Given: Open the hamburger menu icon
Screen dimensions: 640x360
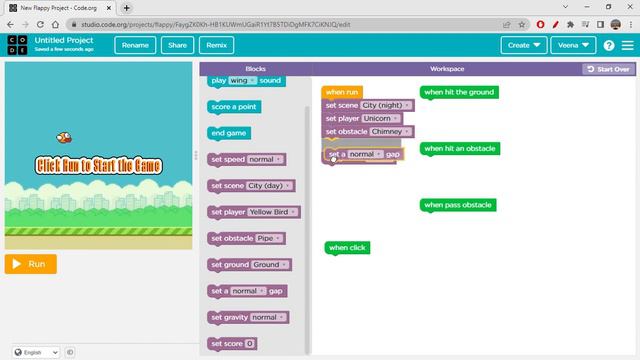Looking at the screenshot, I should (x=627, y=45).
